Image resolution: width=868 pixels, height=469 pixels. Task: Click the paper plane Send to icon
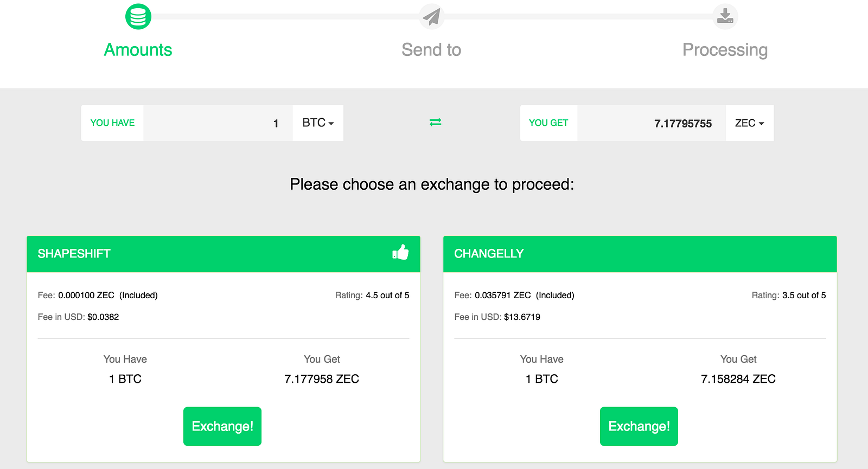tap(431, 17)
